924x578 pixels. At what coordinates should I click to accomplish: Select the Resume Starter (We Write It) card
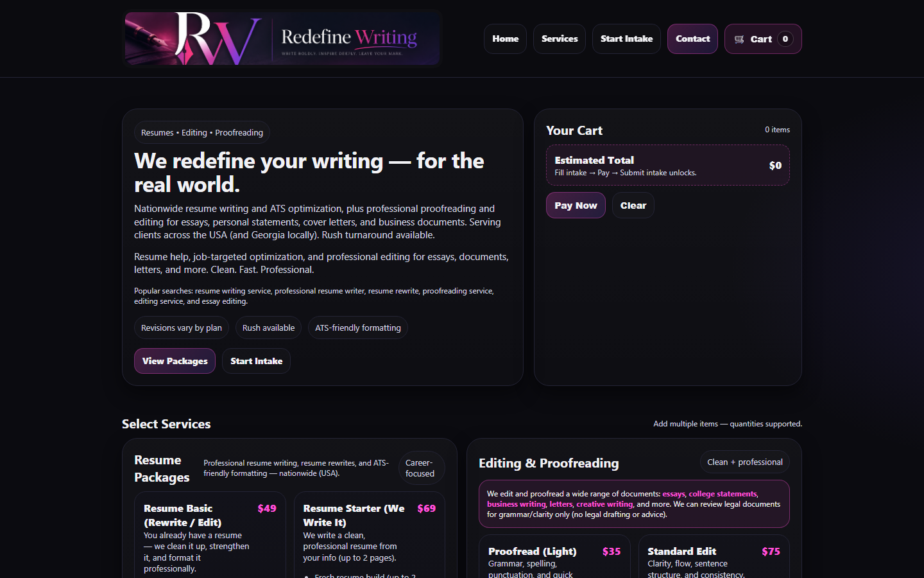click(370, 536)
